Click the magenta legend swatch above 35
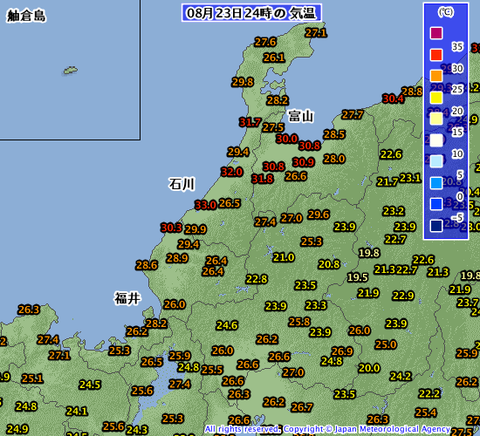 (436, 33)
